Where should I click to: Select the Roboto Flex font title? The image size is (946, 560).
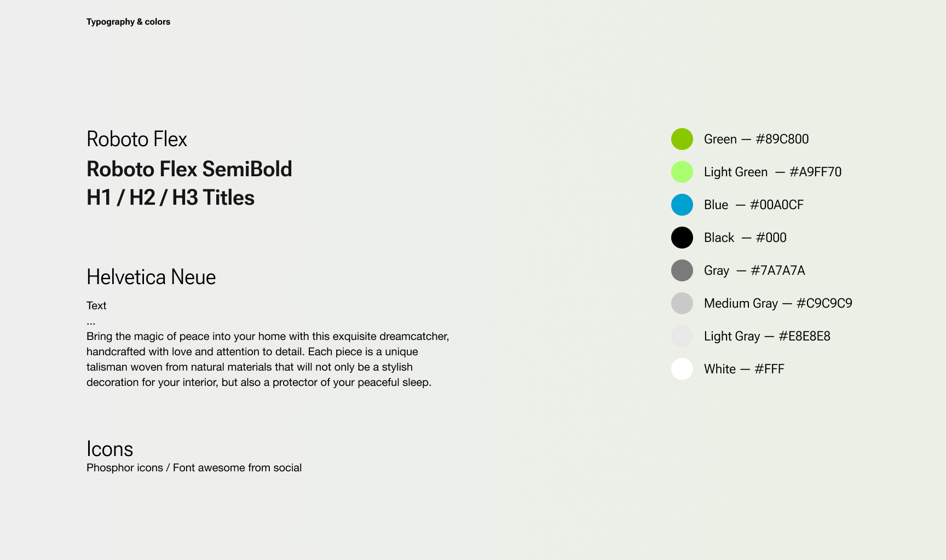[x=137, y=139]
